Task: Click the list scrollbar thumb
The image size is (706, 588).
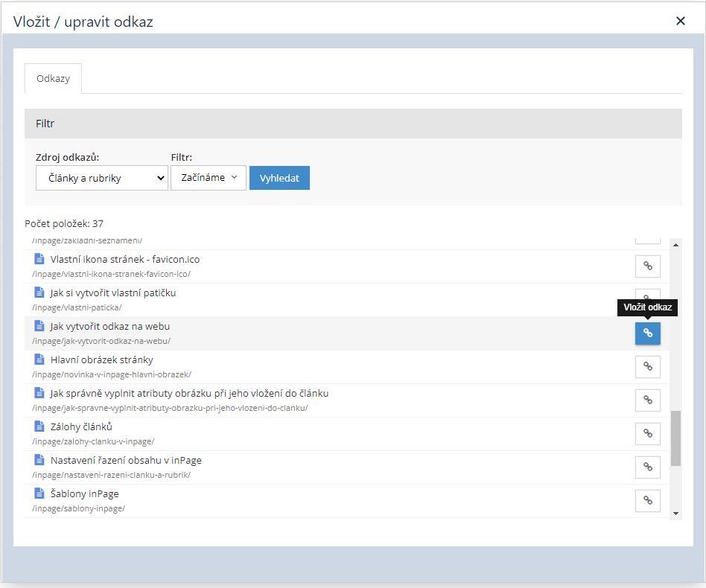Action: point(675,438)
